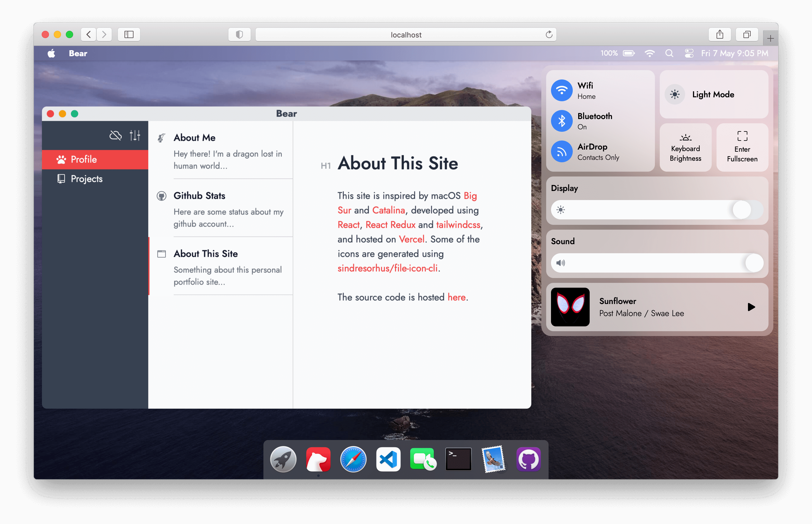The width and height of the screenshot is (812, 524).
Task: Open the source code via the here link
Action: pos(457,297)
